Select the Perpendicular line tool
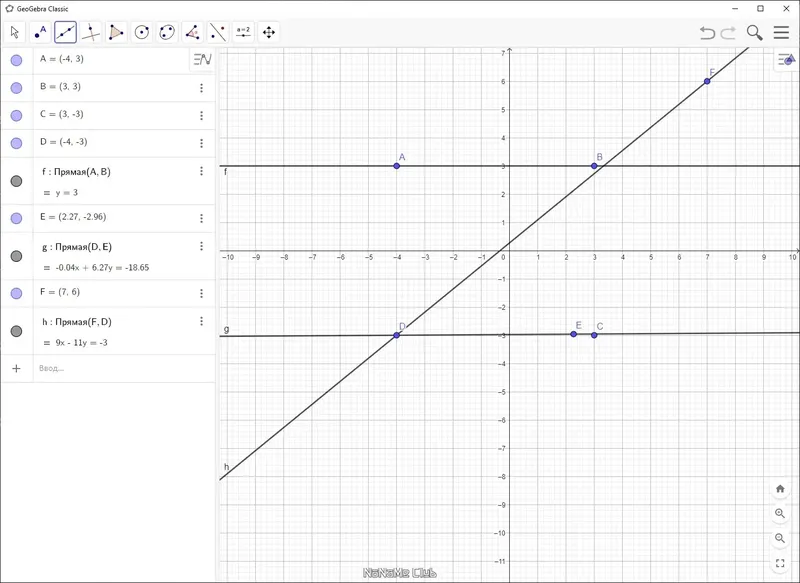 [91, 32]
